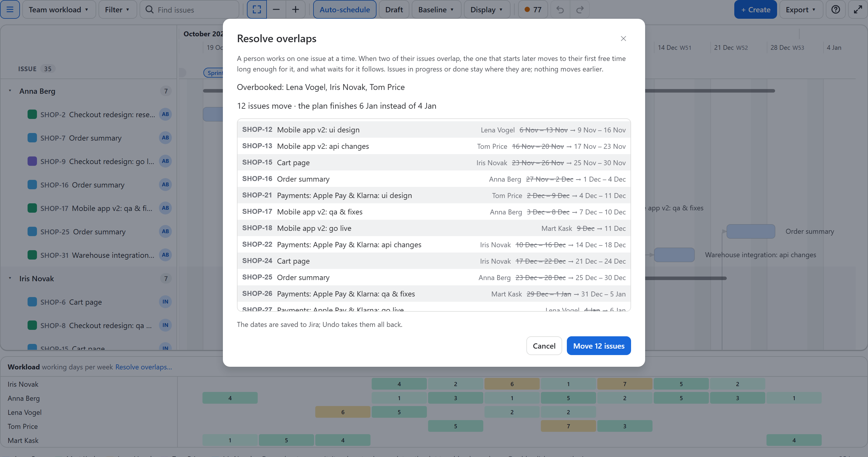Click Iris Novak workload cell showing 6
This screenshot has height=457, width=868.
(511, 384)
